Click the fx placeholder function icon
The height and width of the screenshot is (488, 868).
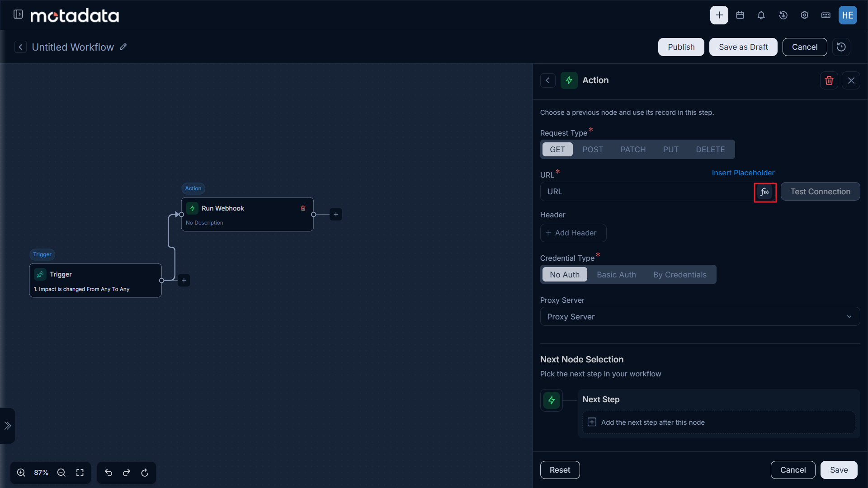coord(765,192)
